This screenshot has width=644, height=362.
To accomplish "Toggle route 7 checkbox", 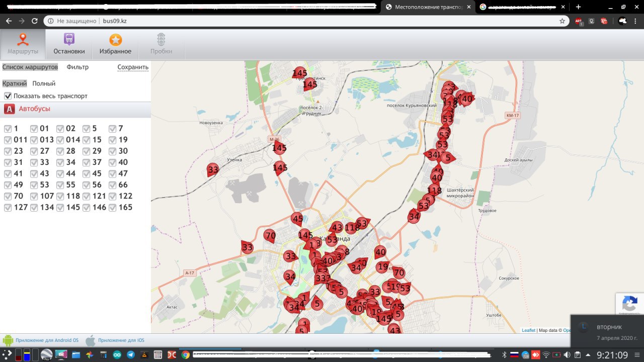I will pyautogui.click(x=112, y=129).
